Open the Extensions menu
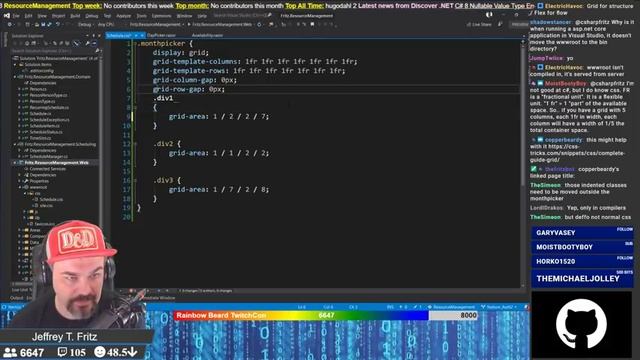Image resolution: width=640 pixels, height=360 pixels. point(161,16)
